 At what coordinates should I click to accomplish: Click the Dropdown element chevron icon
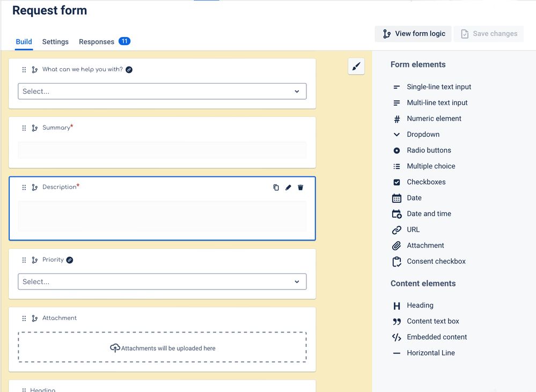(x=397, y=135)
